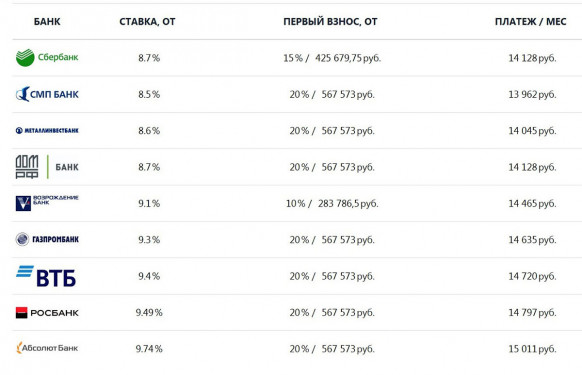Choose the ДОМ.РФ Банк logo

(47, 167)
